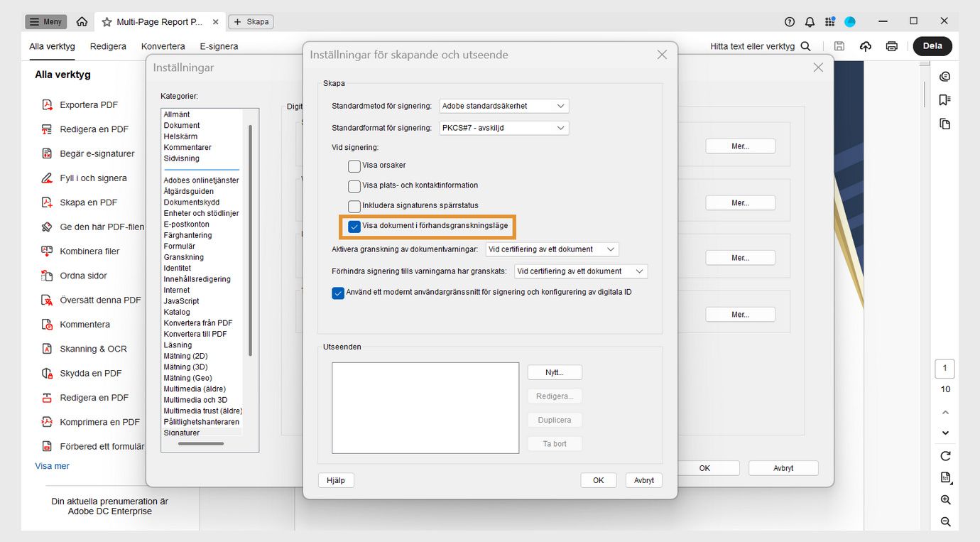The width and height of the screenshot is (980, 542).
Task: Confirm OK in the Inställningar för skapande dialog
Action: (599, 480)
